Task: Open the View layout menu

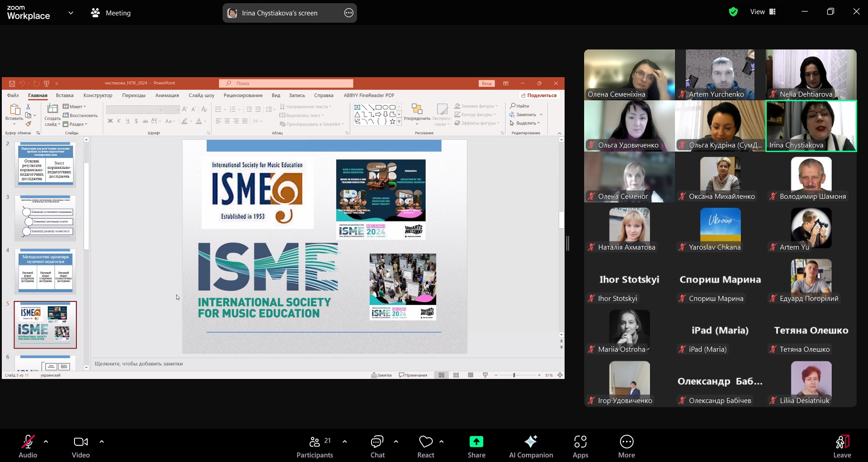Action: pos(763,12)
